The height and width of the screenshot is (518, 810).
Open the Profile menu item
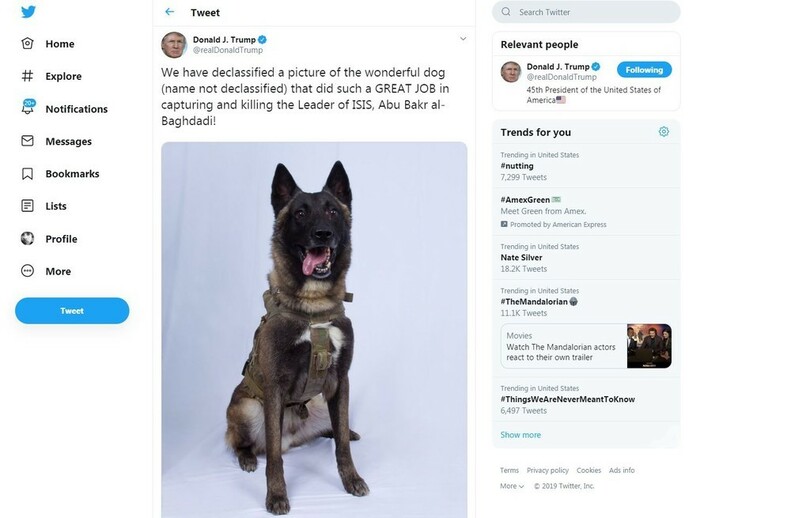tap(60, 239)
